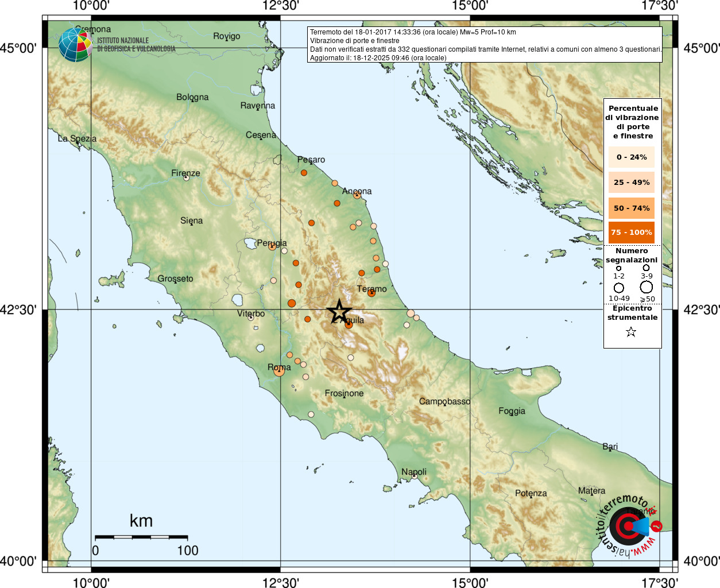This screenshot has height=588, width=720.
Task: Click the Ravenna city label
Action: pyautogui.click(x=257, y=106)
